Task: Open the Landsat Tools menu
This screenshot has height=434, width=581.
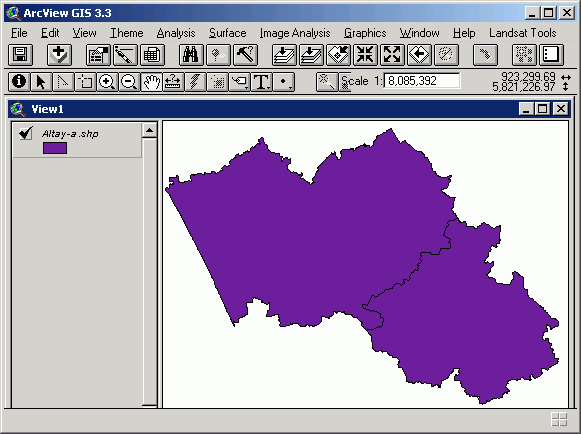Action: (x=522, y=33)
